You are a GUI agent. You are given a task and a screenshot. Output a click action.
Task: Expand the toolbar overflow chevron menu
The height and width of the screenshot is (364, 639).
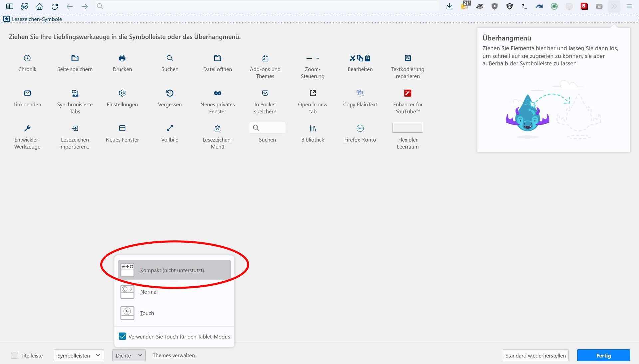pos(614,6)
